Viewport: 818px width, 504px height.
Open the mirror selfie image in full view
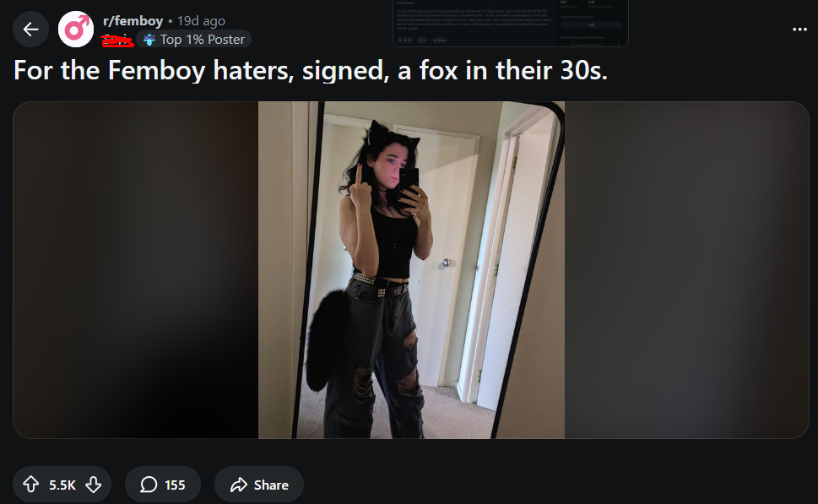[x=411, y=270]
